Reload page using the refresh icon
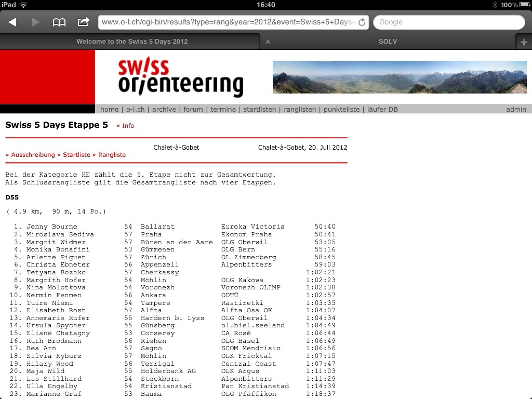Screen dimensions: 532x399 pyautogui.click(x=362, y=22)
